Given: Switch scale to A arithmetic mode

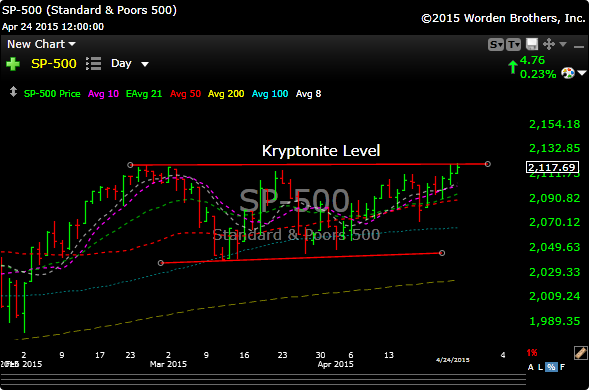Looking at the screenshot, I should point(531,367).
